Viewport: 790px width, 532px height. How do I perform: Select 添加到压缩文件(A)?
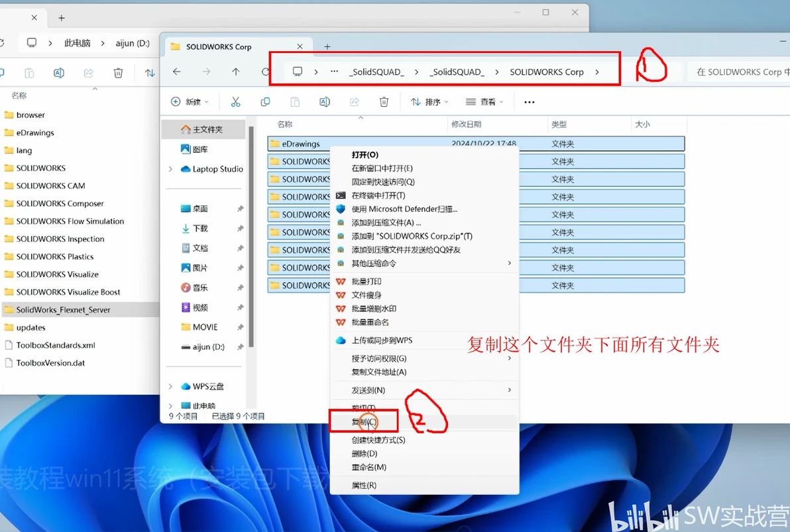coord(424,223)
